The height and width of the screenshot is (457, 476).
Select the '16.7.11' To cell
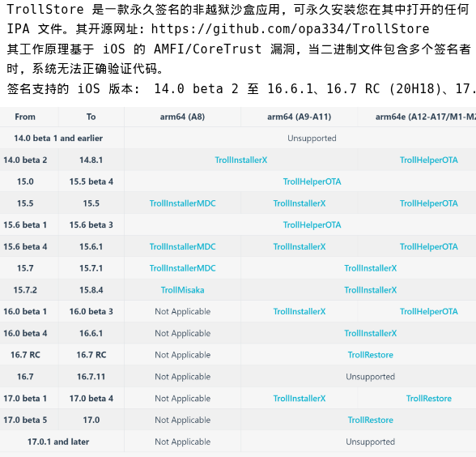pyautogui.click(x=91, y=377)
